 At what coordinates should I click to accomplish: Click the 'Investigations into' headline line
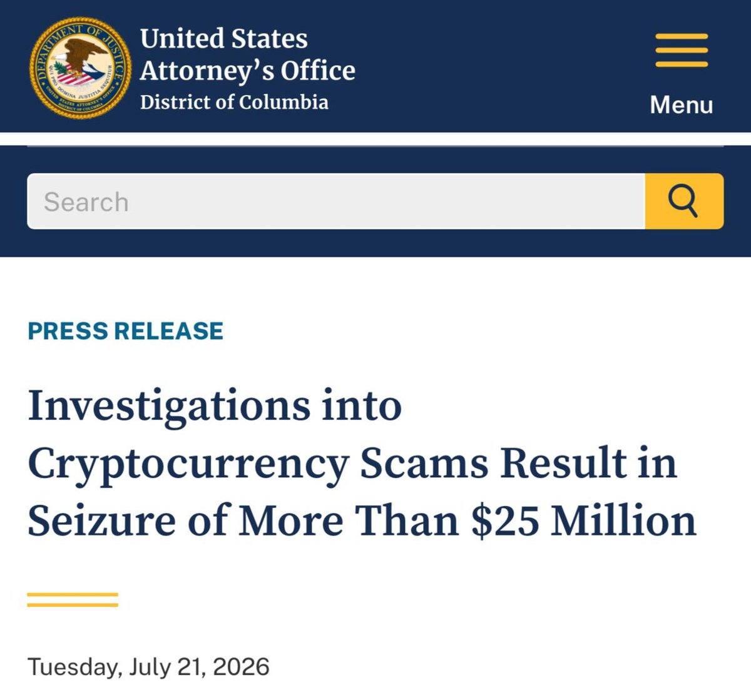click(215, 405)
